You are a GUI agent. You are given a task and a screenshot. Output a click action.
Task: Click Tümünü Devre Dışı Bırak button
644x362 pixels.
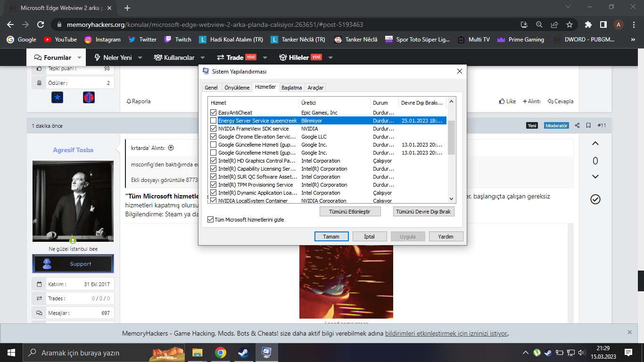coord(423,212)
